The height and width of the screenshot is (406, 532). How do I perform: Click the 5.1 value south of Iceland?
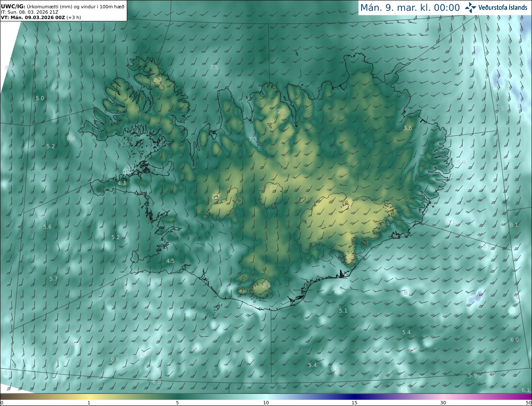343,311
